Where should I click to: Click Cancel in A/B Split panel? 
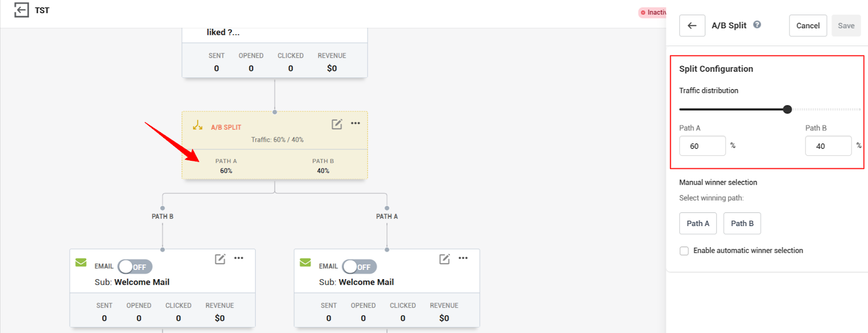point(808,26)
